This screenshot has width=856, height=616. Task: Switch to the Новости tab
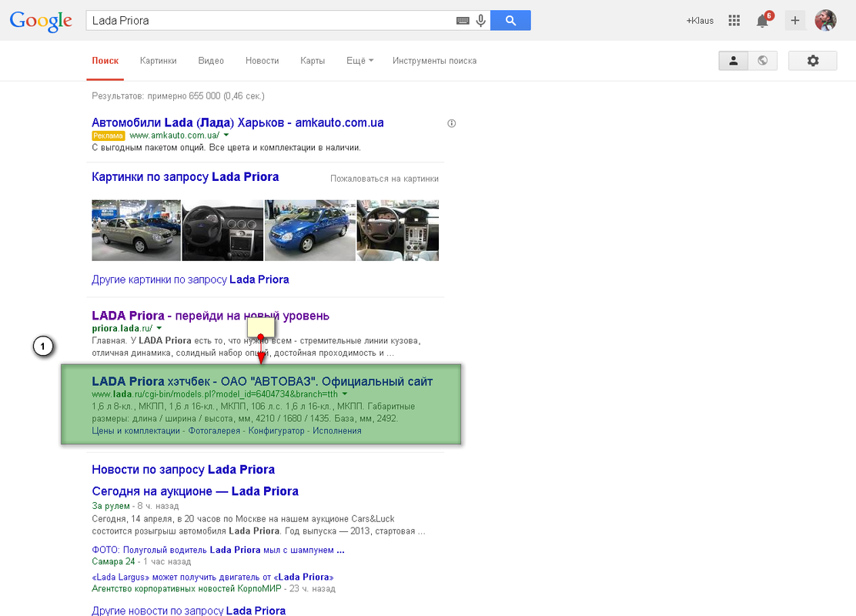262,61
